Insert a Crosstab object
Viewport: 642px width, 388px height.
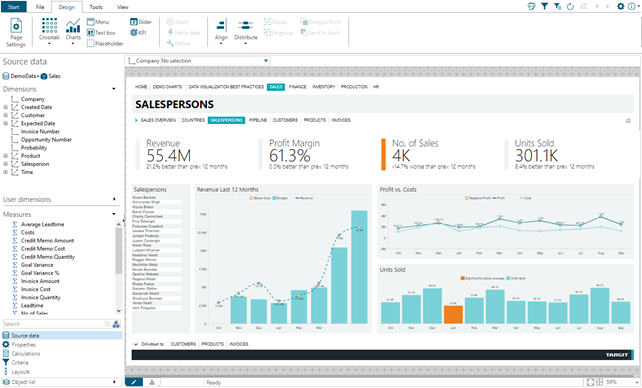pyautogui.click(x=49, y=31)
